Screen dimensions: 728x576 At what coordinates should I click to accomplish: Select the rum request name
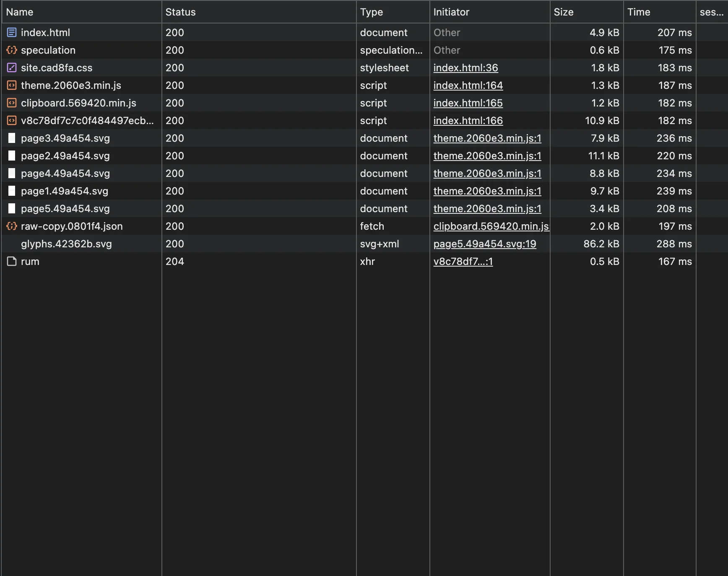coord(30,261)
